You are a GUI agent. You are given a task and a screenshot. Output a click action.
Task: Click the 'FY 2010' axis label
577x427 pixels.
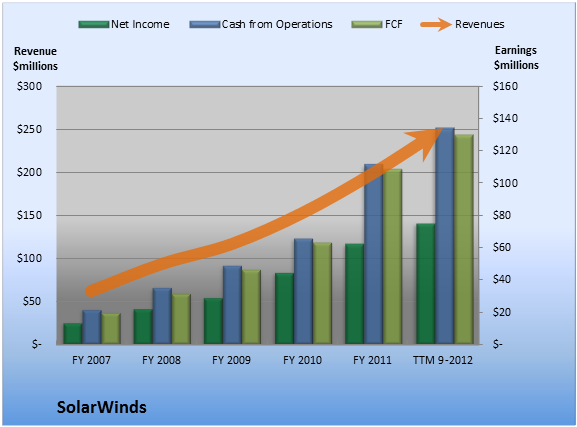(x=302, y=360)
